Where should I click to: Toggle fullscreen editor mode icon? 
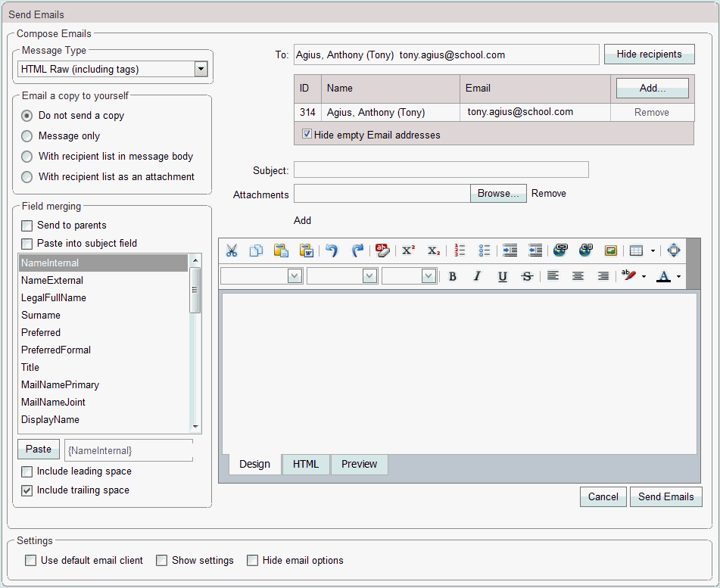click(674, 250)
